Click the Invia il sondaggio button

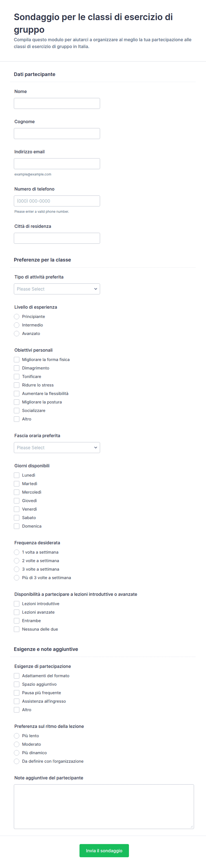pos(104,851)
